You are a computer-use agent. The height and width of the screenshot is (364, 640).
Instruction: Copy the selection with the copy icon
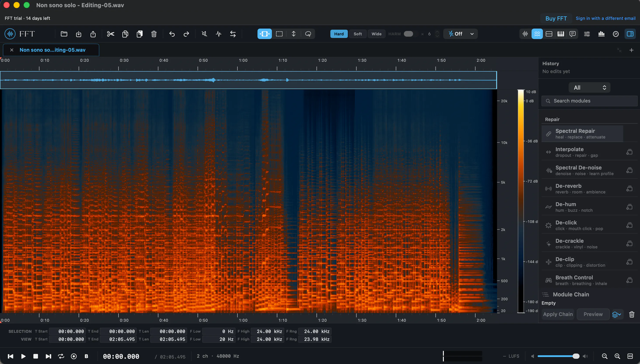coord(125,34)
